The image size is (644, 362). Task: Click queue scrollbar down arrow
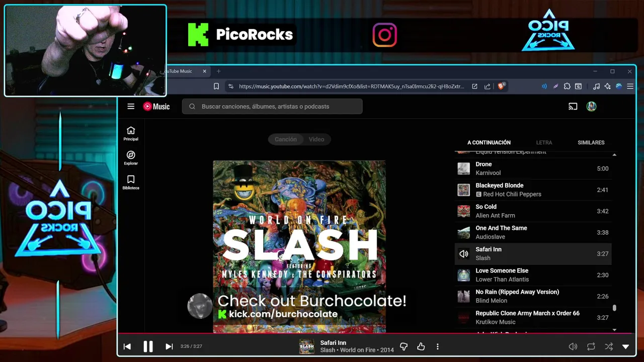(614, 330)
